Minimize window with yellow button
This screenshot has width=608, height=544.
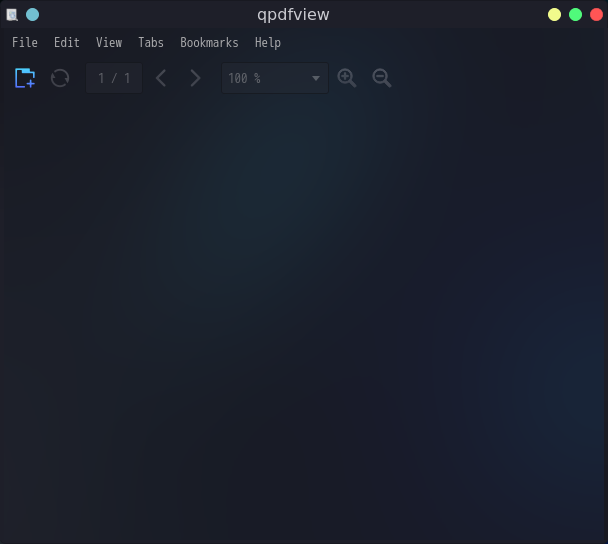tap(554, 15)
